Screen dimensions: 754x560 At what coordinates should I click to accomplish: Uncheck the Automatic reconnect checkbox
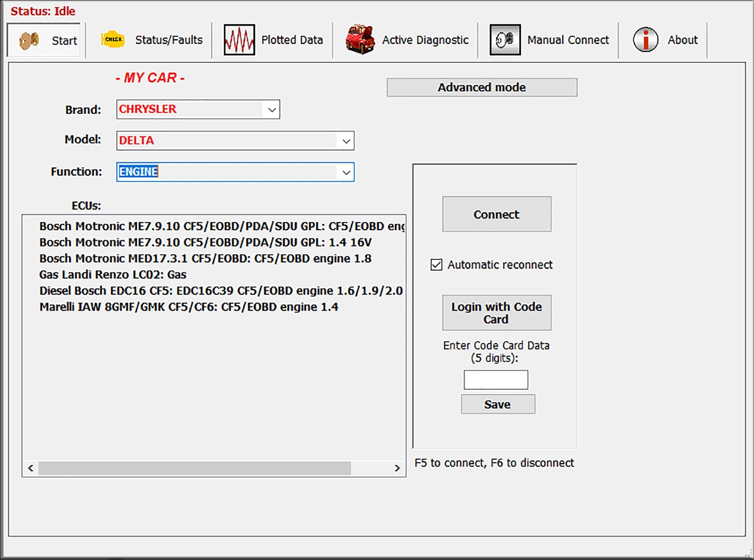(436, 265)
